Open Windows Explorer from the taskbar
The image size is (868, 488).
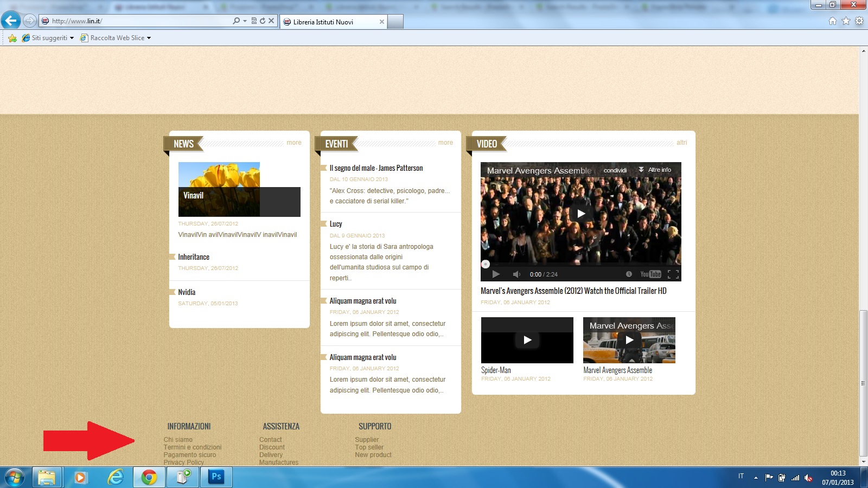tap(47, 478)
